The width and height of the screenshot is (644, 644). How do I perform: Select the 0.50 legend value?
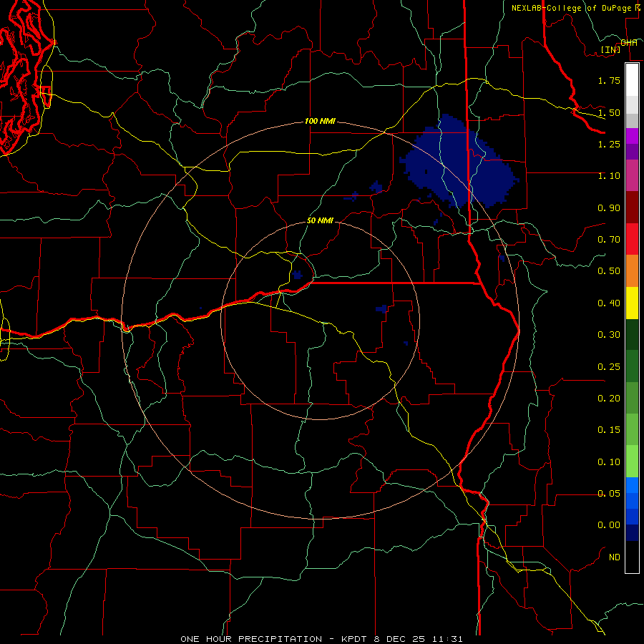[x=609, y=271]
